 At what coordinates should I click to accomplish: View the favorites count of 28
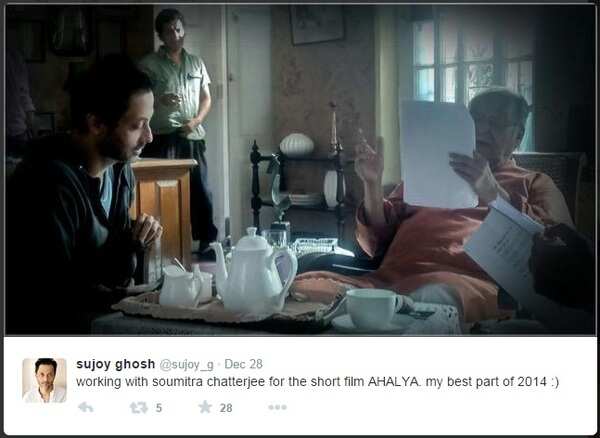tap(226, 408)
